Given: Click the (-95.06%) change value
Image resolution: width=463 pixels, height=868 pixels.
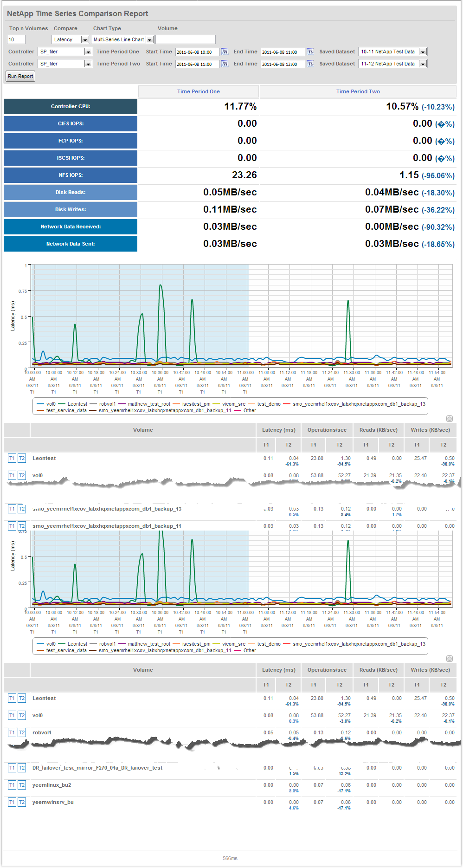Looking at the screenshot, I should (x=438, y=176).
